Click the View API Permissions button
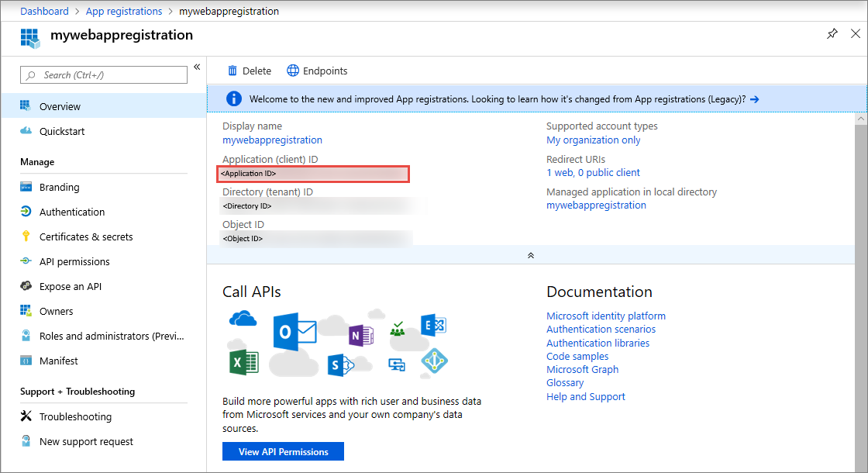Image resolution: width=868 pixels, height=473 pixels. click(283, 451)
